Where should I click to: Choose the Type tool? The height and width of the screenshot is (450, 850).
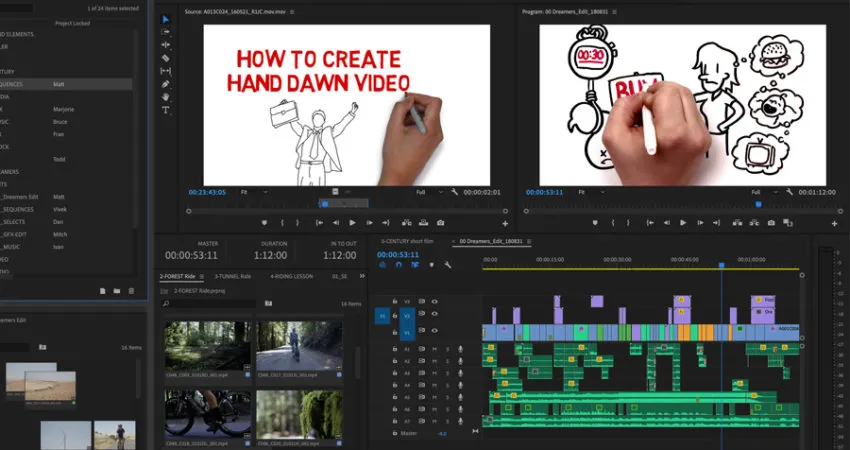[x=166, y=110]
